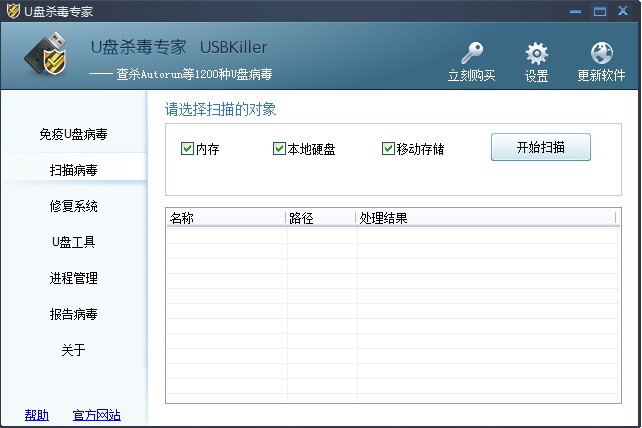Open the 报告病毒 sidebar item
This screenshot has width=642, height=428.
pos(73,314)
